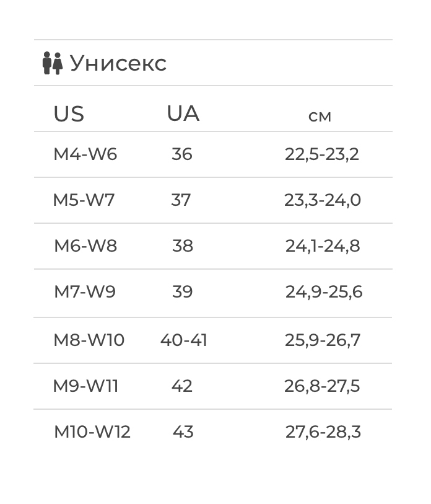Click the 26,8-27,5 cm value
This screenshot has width=431, height=504.
point(322,387)
